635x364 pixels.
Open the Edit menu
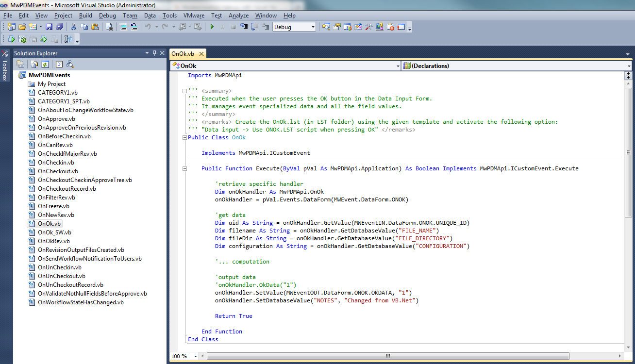(23, 16)
